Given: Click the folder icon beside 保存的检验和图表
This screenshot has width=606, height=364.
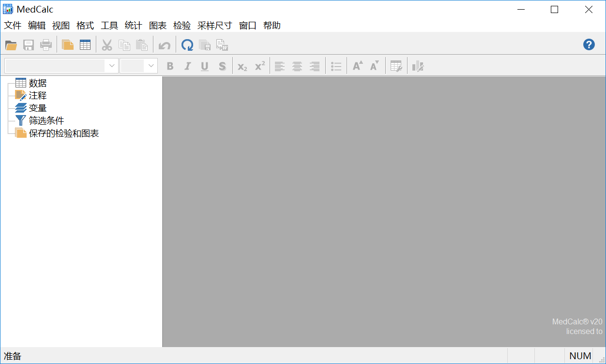Looking at the screenshot, I should (x=21, y=133).
